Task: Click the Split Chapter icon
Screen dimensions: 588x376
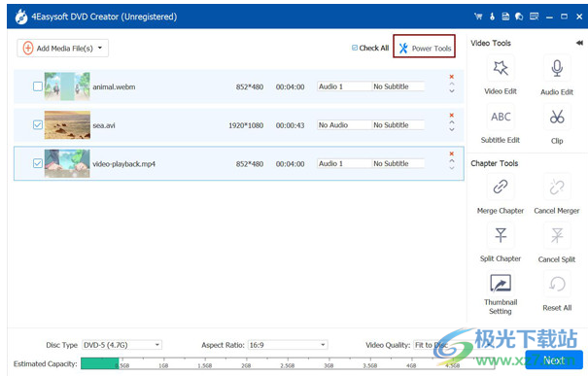Action: [501, 235]
